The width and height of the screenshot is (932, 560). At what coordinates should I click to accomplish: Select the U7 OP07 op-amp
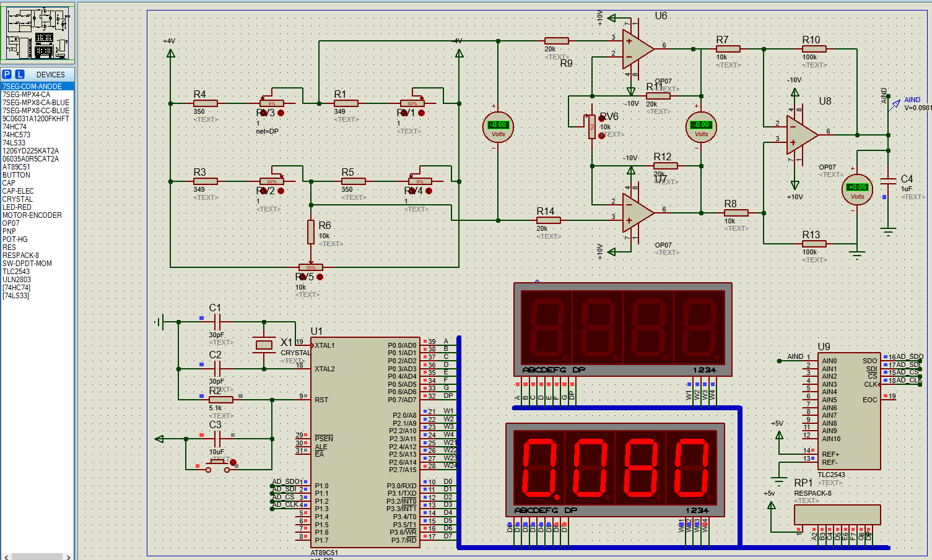click(x=638, y=213)
